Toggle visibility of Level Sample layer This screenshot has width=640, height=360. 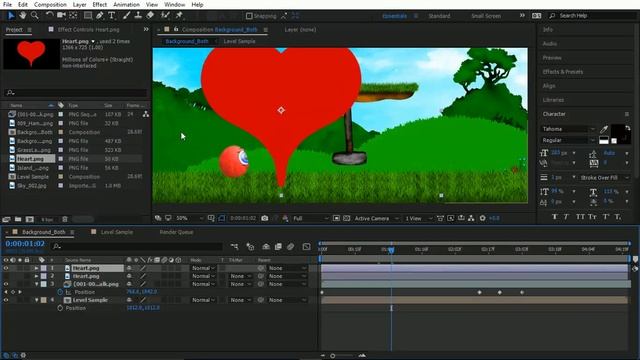(6, 300)
